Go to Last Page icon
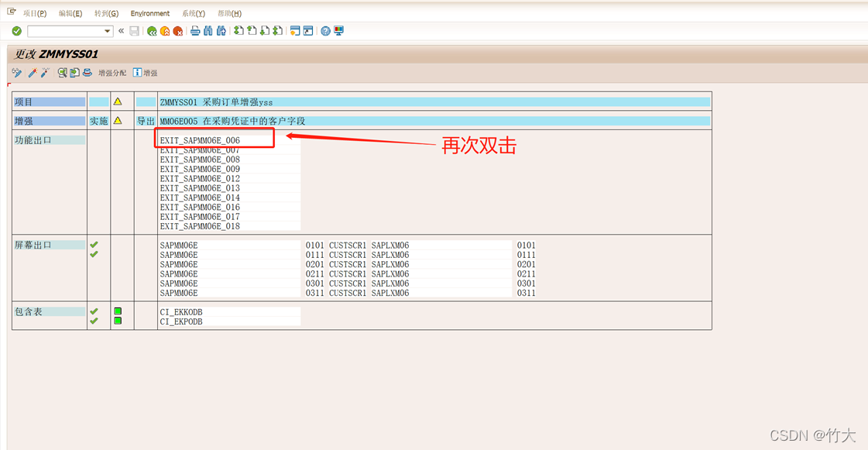 click(278, 31)
